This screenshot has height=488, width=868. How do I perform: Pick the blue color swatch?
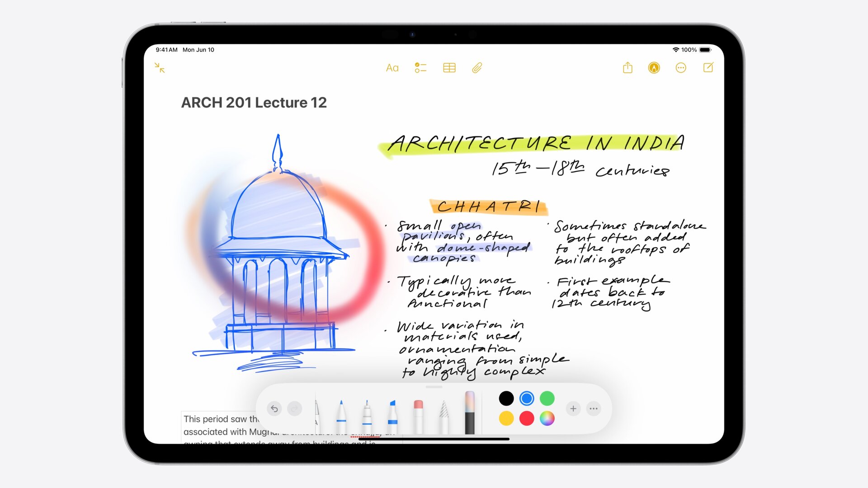coord(527,399)
